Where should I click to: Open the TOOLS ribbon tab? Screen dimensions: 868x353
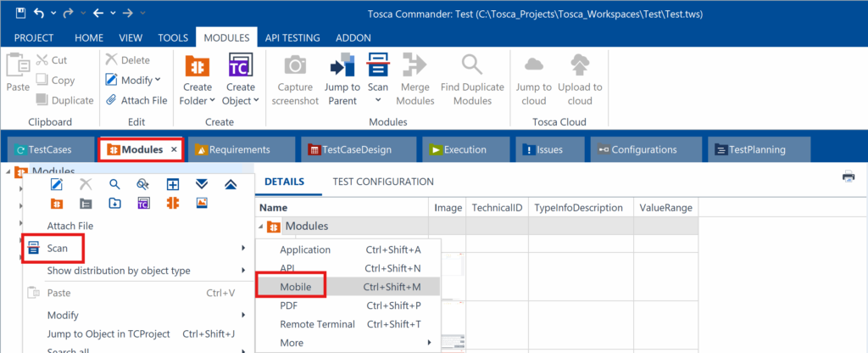coord(173,38)
